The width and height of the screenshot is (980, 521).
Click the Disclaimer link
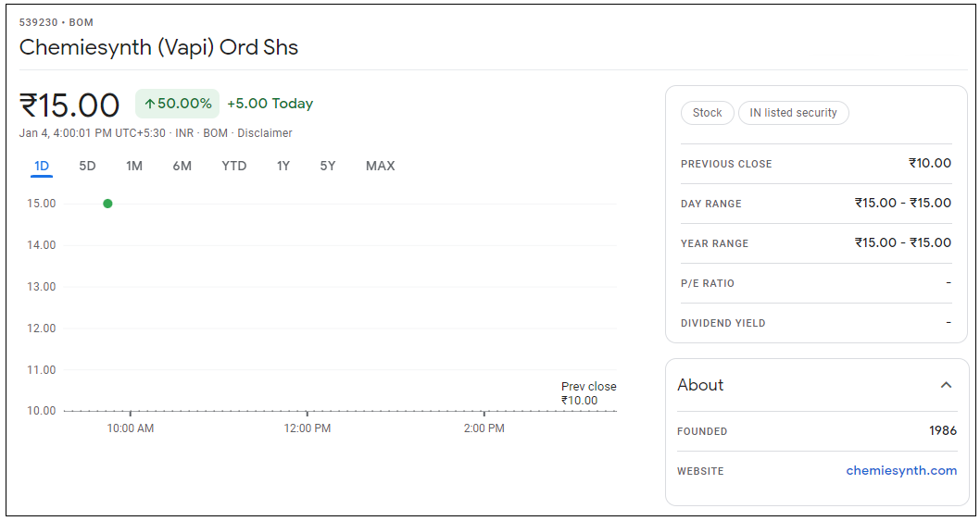coord(264,133)
